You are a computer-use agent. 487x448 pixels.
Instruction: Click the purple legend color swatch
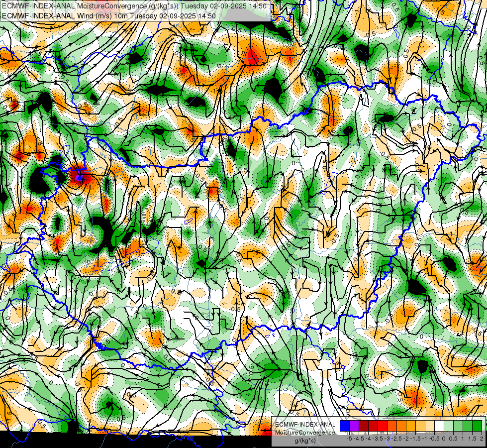[354, 426]
